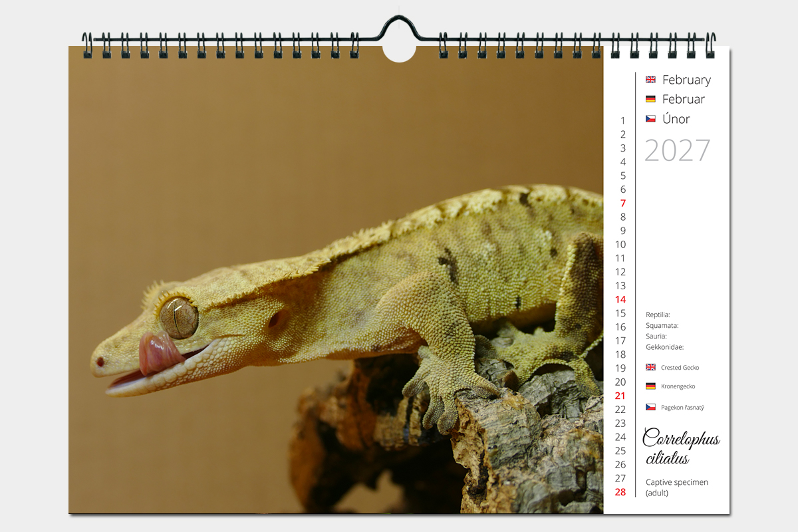Click the Captive specimen (adult) caption
This screenshot has height=532, width=798.
click(676, 487)
